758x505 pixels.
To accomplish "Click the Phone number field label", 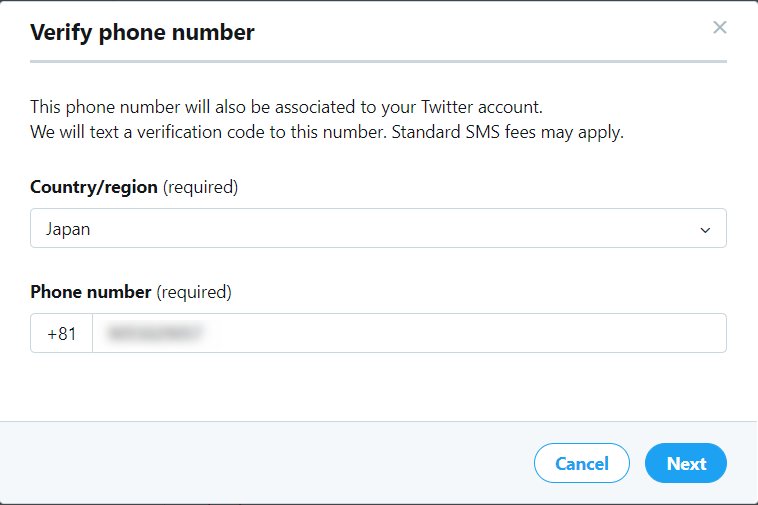I will [x=90, y=292].
